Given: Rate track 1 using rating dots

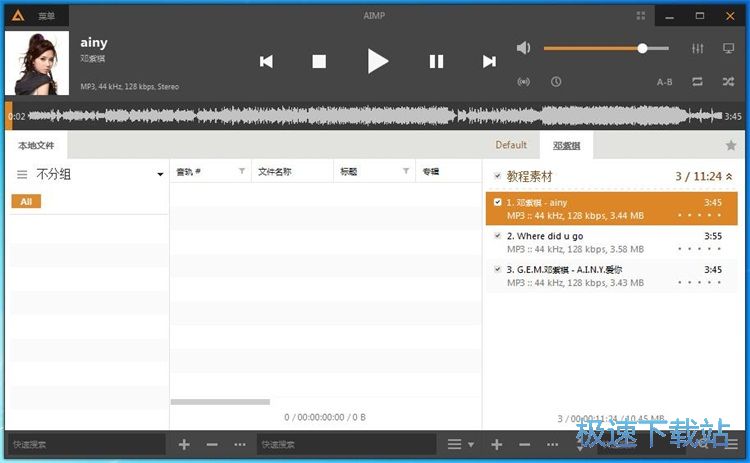Looking at the screenshot, I should [699, 215].
